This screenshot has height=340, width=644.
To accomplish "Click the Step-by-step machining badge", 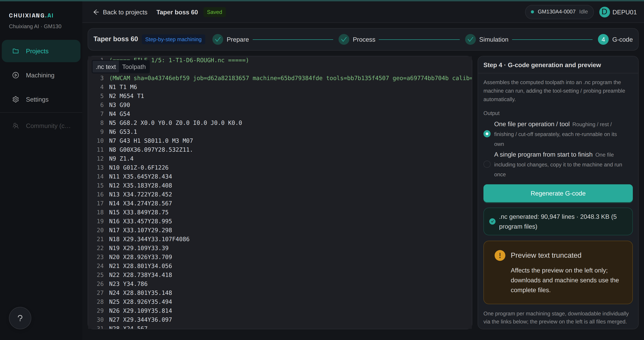I will pyautogui.click(x=173, y=40).
